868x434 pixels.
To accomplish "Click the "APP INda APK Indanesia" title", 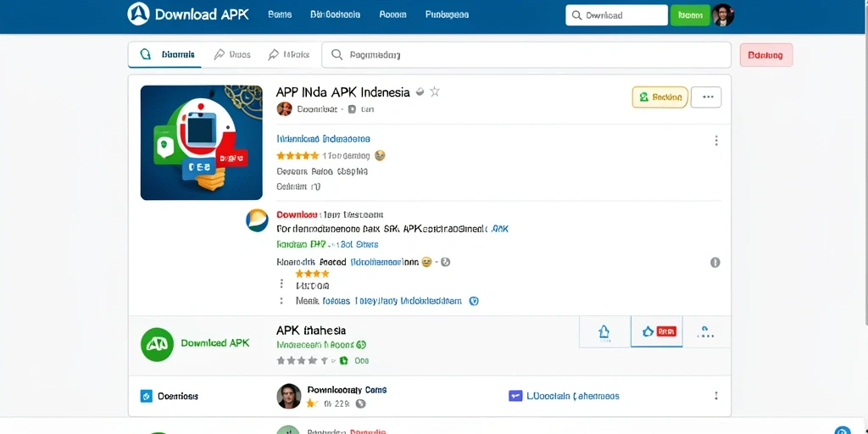I will click(342, 92).
